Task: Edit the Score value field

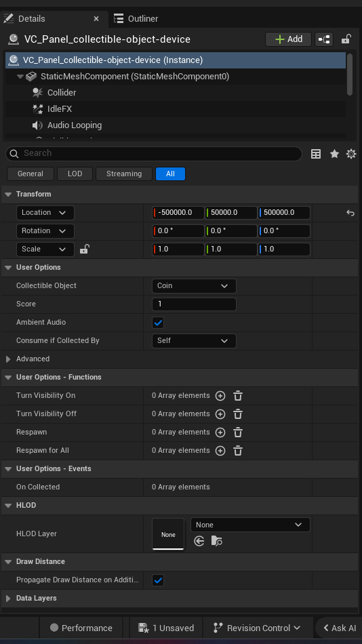Action: click(194, 304)
